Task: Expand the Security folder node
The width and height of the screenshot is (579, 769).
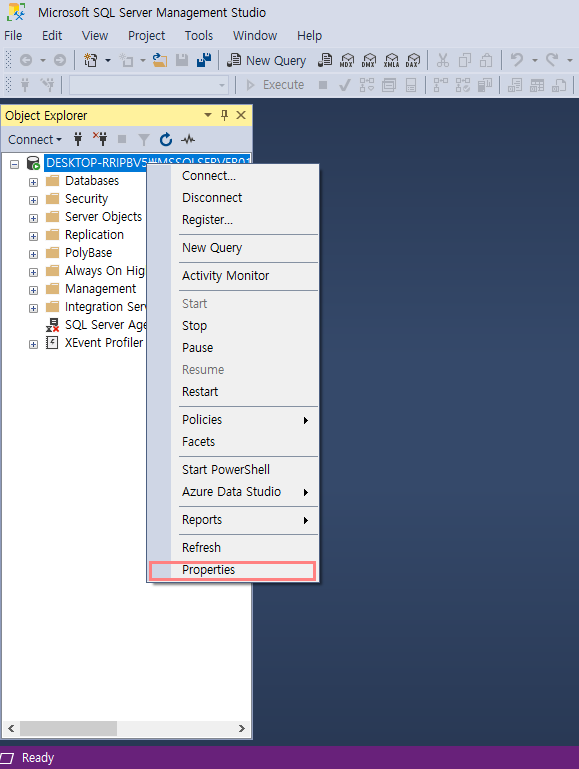Action: [x=33, y=200]
